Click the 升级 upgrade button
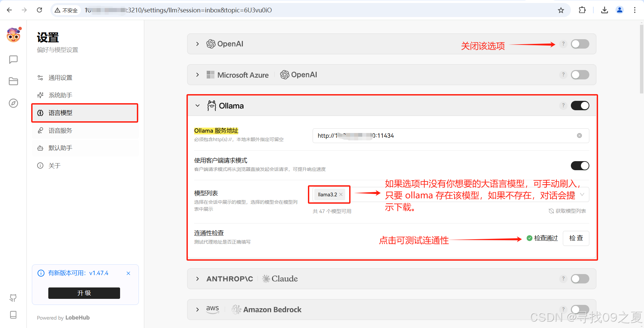This screenshot has height=328, width=644. click(84, 293)
